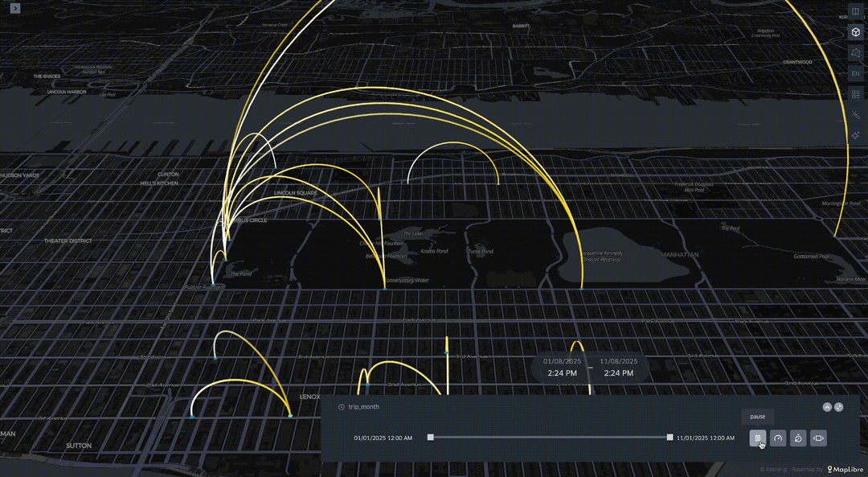Open the map effects wand tool
Image resolution: width=868 pixels, height=477 pixels.
(x=855, y=115)
